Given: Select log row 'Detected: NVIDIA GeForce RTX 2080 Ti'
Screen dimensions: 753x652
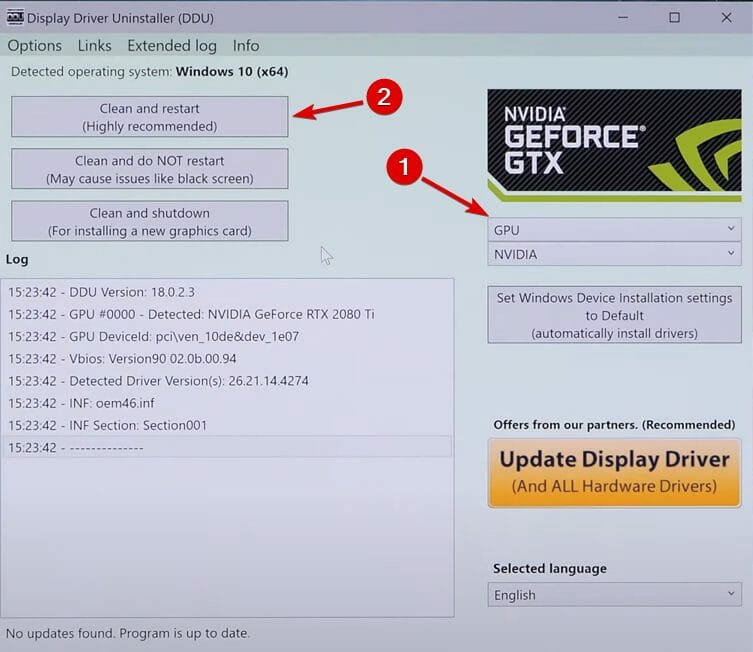Looking at the screenshot, I should pos(227,314).
